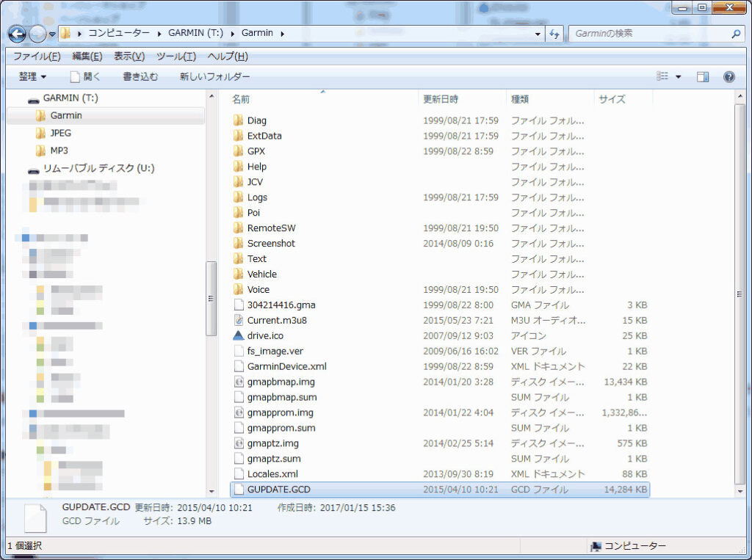Click the 書き込む toolbar button
Image resolution: width=752 pixels, height=560 pixels.
coord(140,77)
